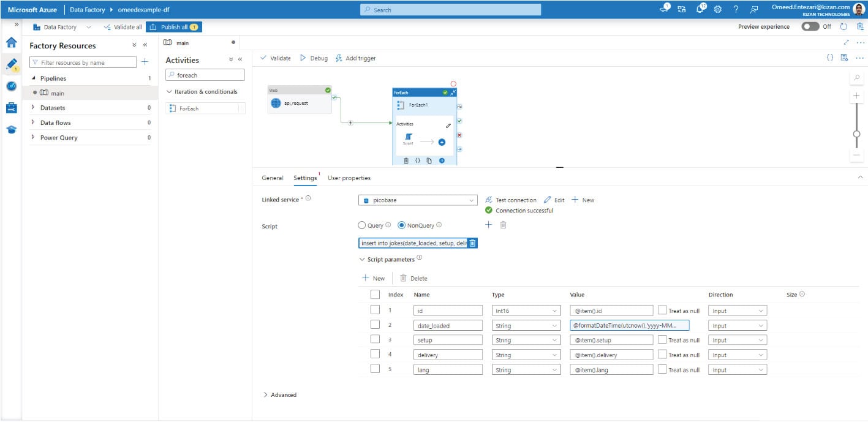
Task: Click the delete trash icon on ForEach1 activity
Action: click(x=406, y=160)
